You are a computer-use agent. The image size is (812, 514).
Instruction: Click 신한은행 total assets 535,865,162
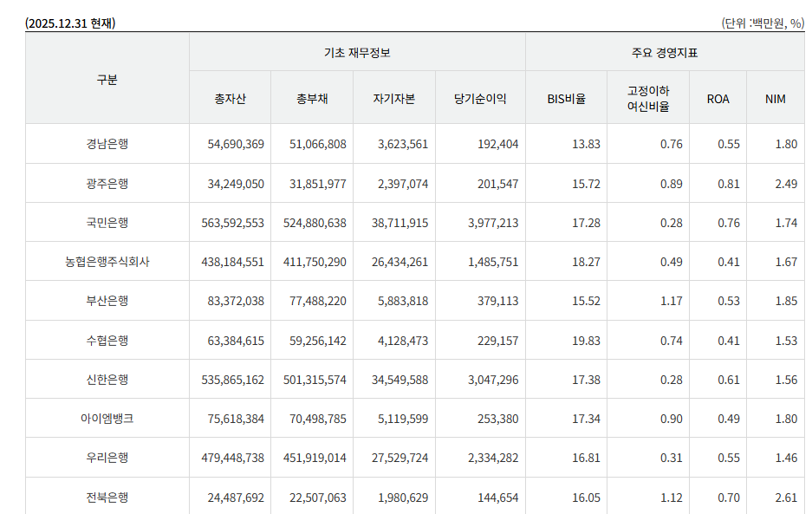[x=232, y=380]
